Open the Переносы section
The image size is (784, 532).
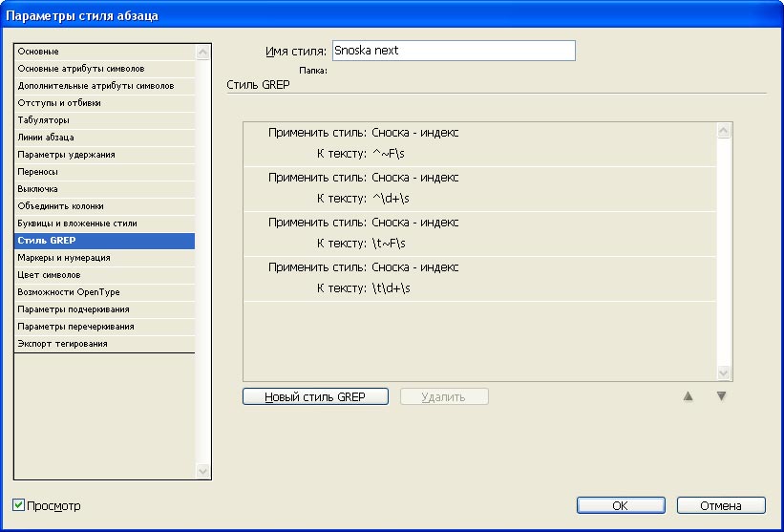[104, 172]
